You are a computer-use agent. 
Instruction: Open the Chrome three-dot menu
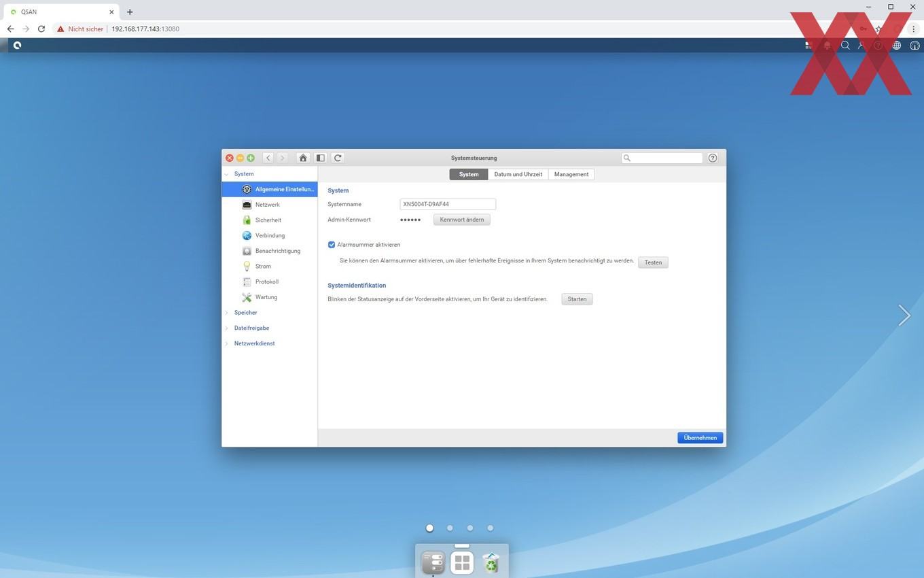click(914, 29)
